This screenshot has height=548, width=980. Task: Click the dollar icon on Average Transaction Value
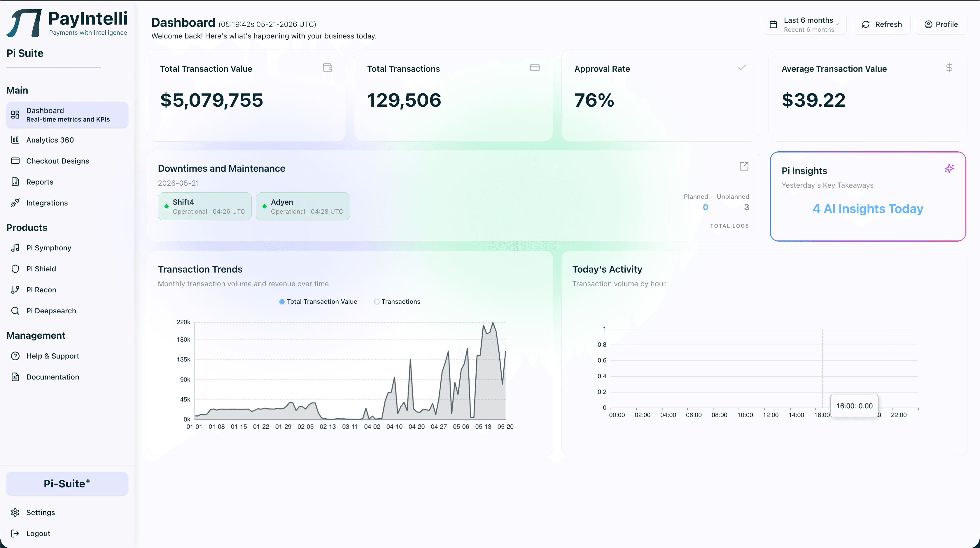949,68
